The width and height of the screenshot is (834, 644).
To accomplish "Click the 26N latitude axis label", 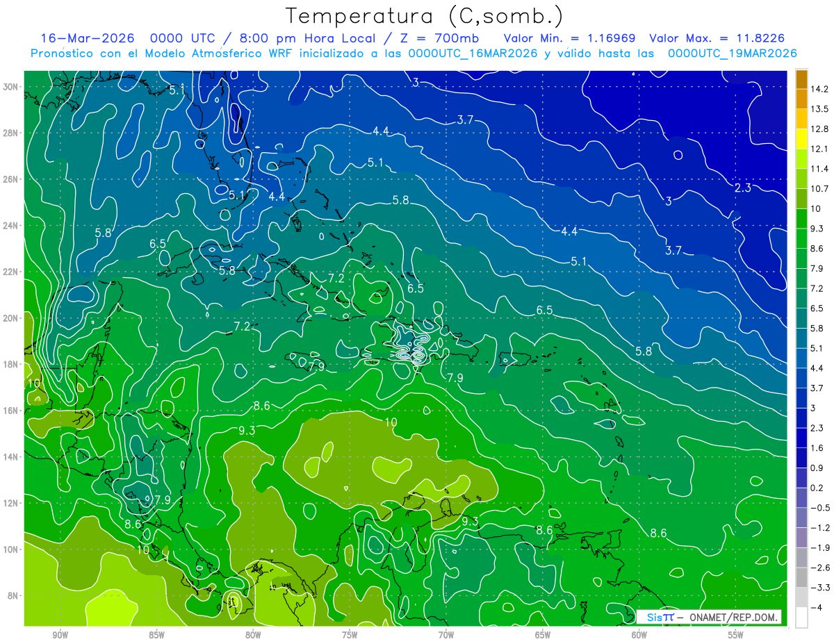I will point(12,179).
